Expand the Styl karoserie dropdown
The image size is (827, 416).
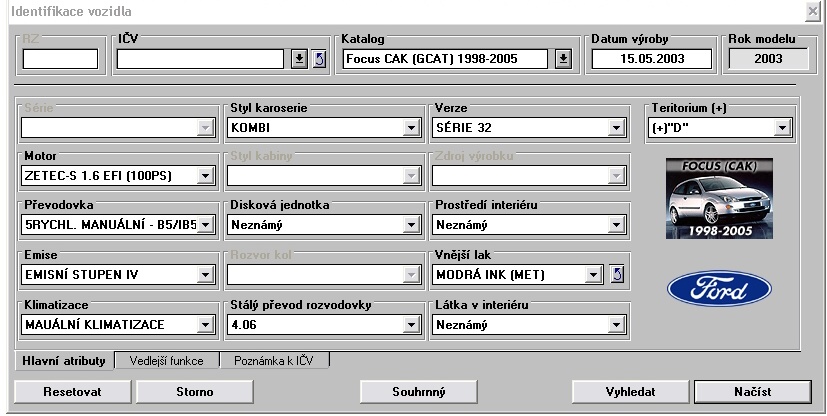pyautogui.click(x=410, y=127)
